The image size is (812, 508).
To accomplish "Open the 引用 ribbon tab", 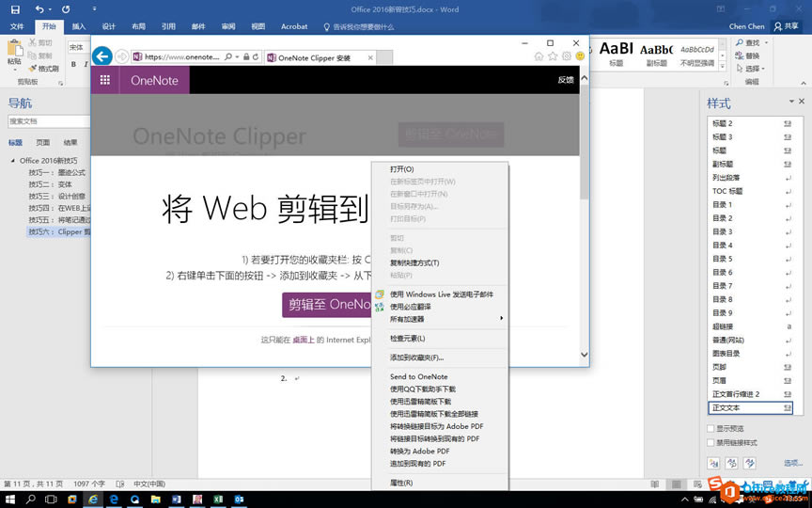I will tap(168, 26).
